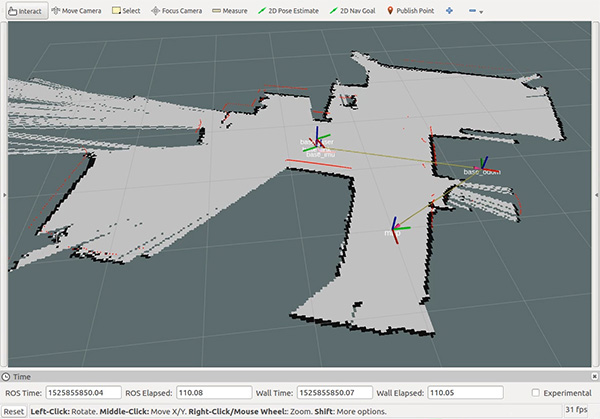Enable the Focus Camera tool
Image resolution: width=600 pixels, height=419 pixels.
tap(177, 11)
